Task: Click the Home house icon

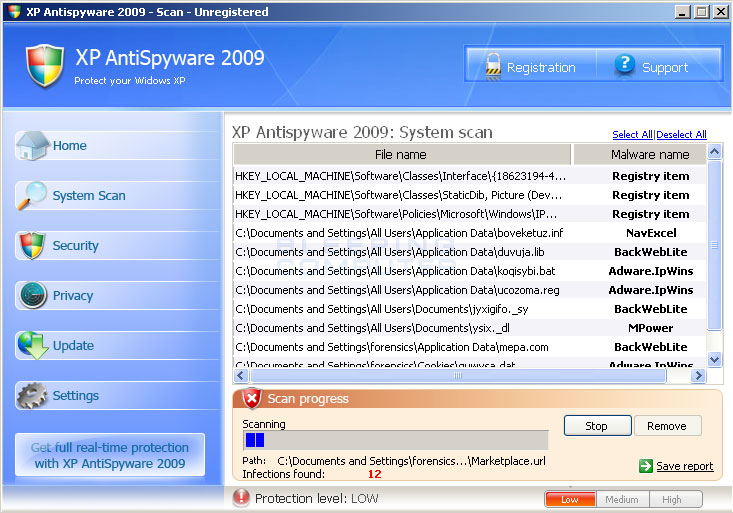Action: click(x=32, y=145)
